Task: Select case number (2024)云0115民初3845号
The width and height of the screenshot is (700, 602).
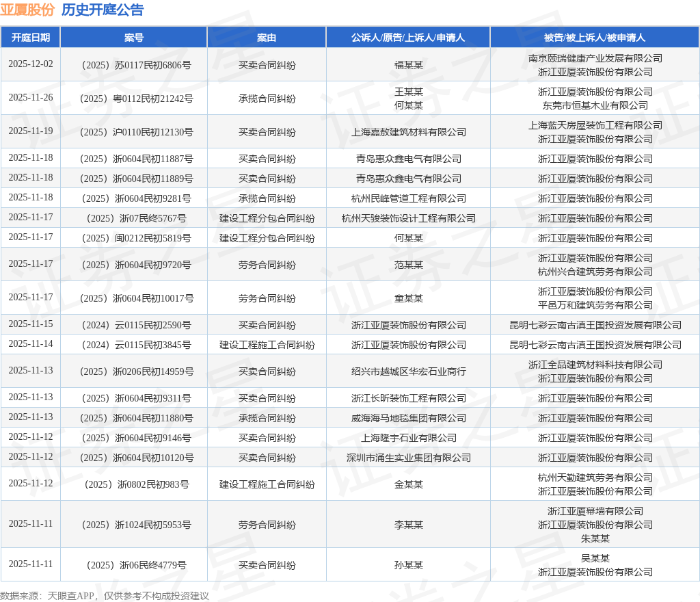Action: click(136, 345)
